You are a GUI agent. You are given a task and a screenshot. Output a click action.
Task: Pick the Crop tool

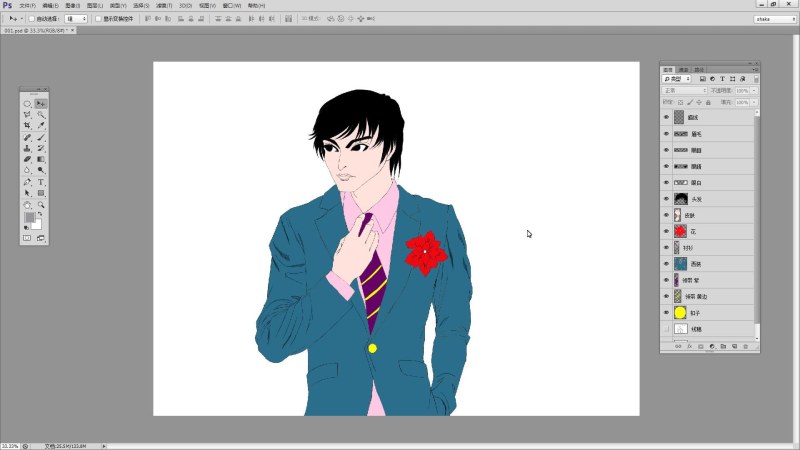click(x=27, y=126)
